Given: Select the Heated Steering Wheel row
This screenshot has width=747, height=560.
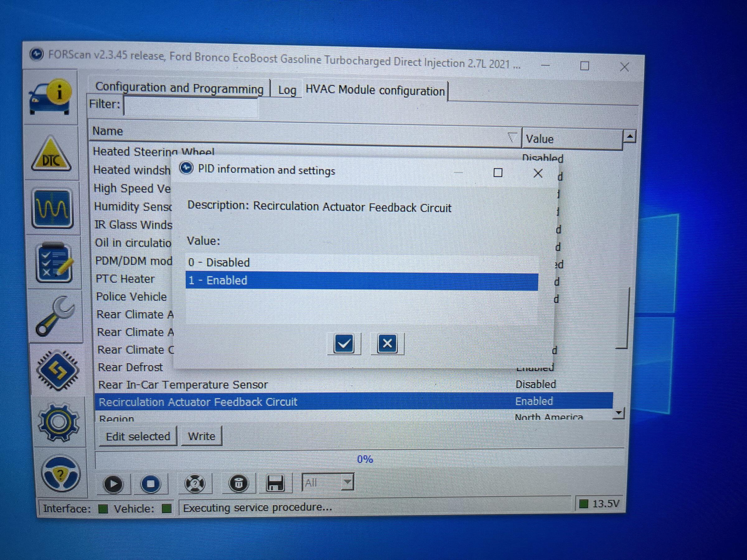Looking at the screenshot, I should click(153, 151).
